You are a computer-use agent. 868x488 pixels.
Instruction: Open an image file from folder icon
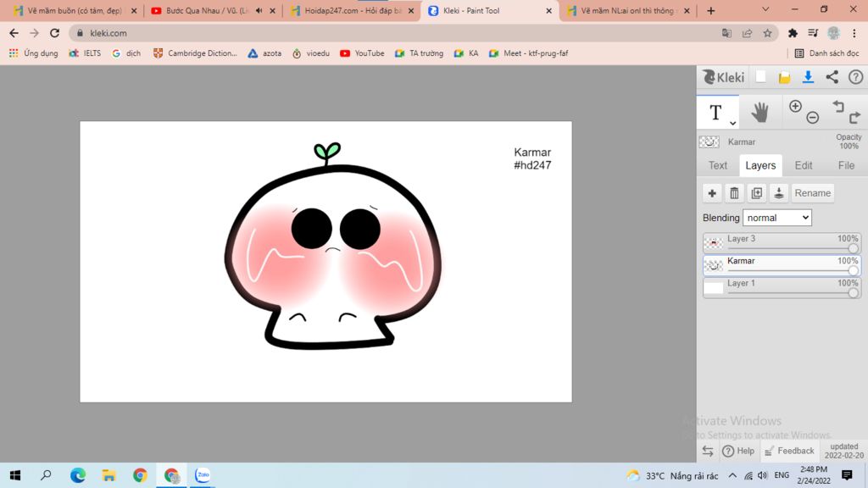click(x=784, y=77)
